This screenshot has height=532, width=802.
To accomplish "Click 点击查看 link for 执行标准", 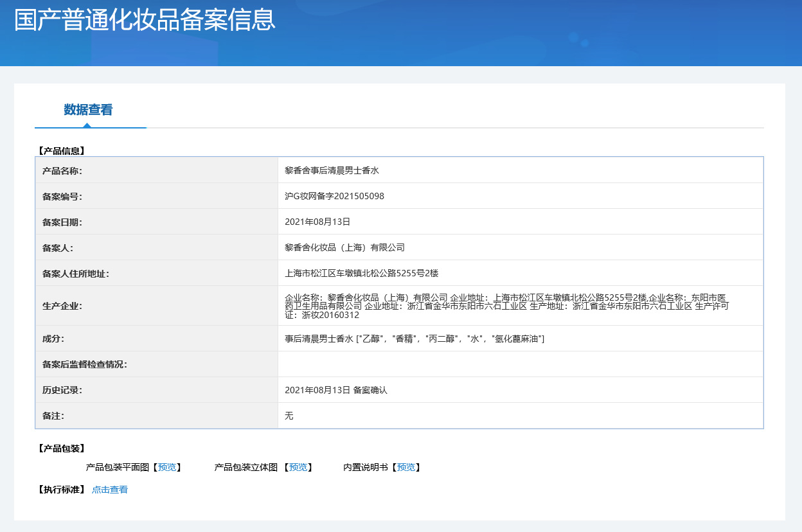I will coord(110,490).
